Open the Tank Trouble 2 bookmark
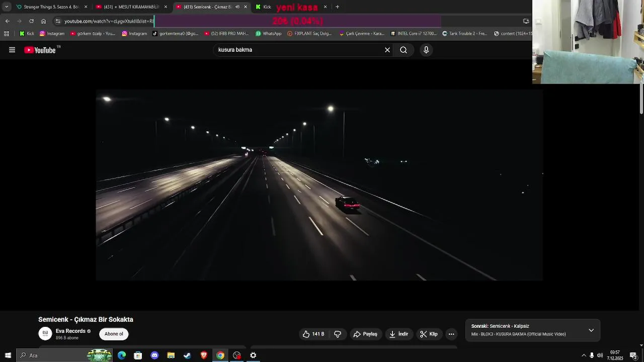 pos(465,34)
